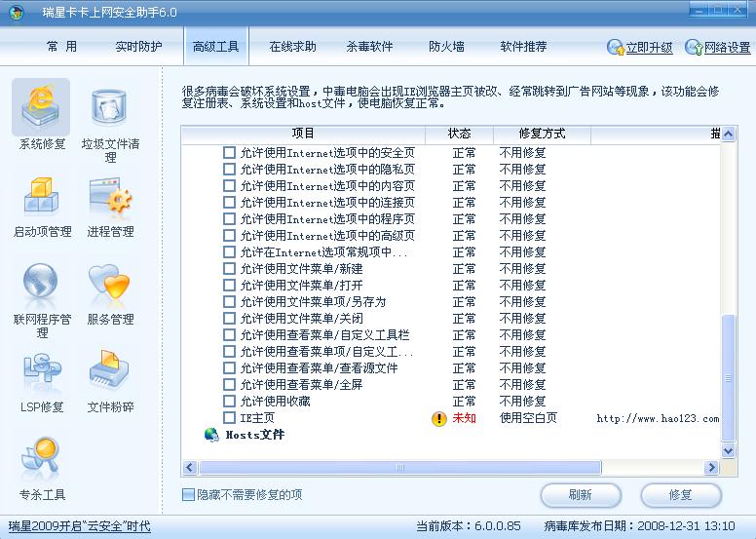The height and width of the screenshot is (539, 756).
Task: Tick the IE主页 checkbox
Action: pyautogui.click(x=230, y=418)
